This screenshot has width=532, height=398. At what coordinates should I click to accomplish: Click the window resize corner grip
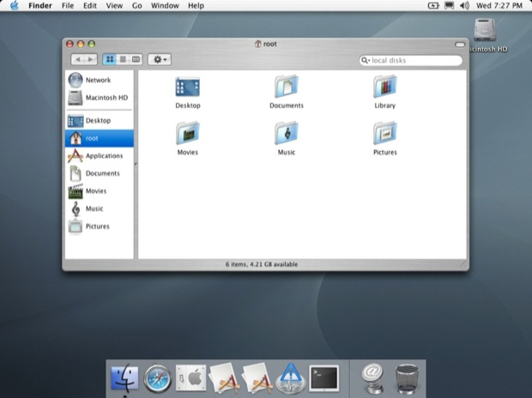click(x=463, y=264)
